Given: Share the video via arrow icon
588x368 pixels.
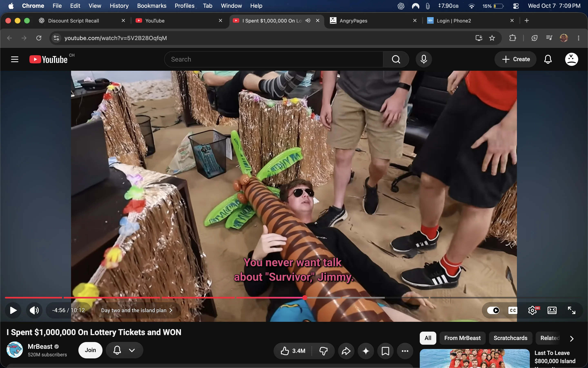Looking at the screenshot, I should point(346,351).
